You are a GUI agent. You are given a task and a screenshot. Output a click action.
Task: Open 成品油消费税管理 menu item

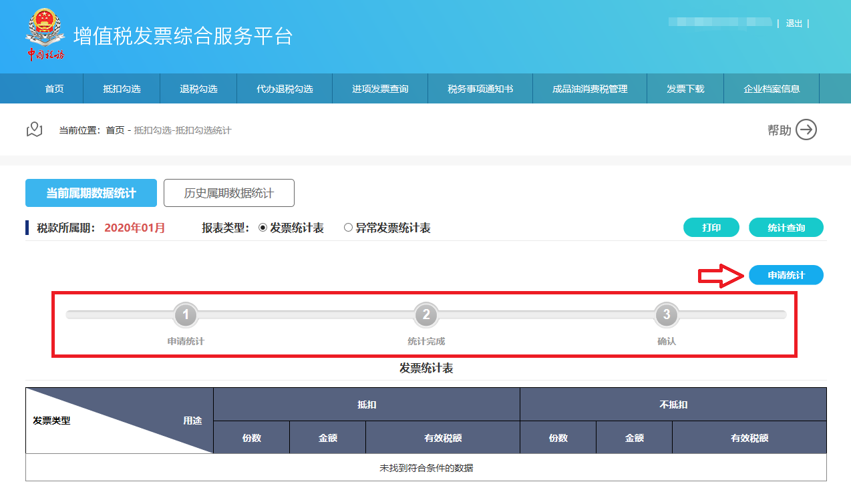[590, 89]
